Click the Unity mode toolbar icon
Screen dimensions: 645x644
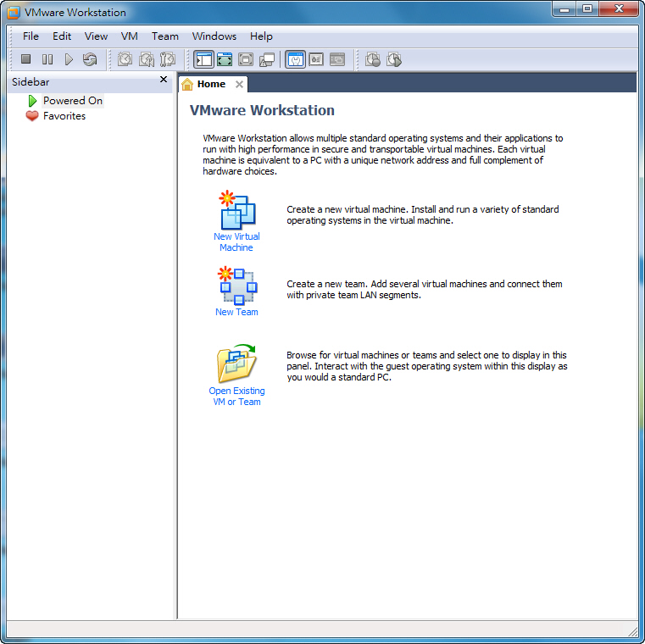click(266, 59)
